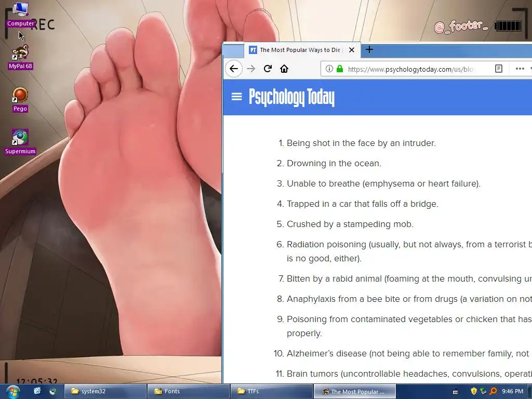This screenshot has width=532, height=399.
Task: Click the orange magnifier tray icon
Action: 494,391
